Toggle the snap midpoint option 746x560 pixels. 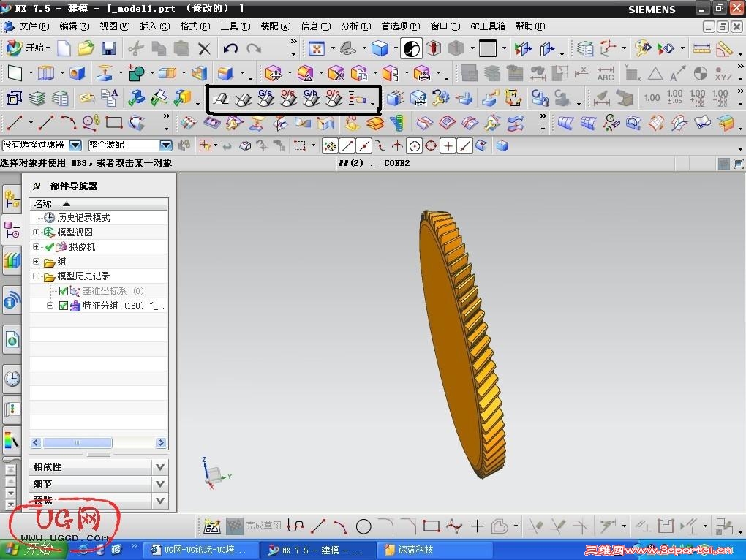click(364, 146)
